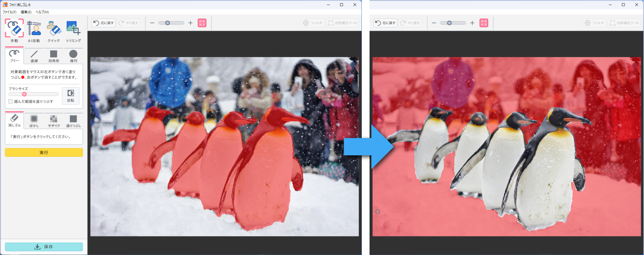Open the トリミング (crop) tool
The image size is (644, 255).
point(73,30)
